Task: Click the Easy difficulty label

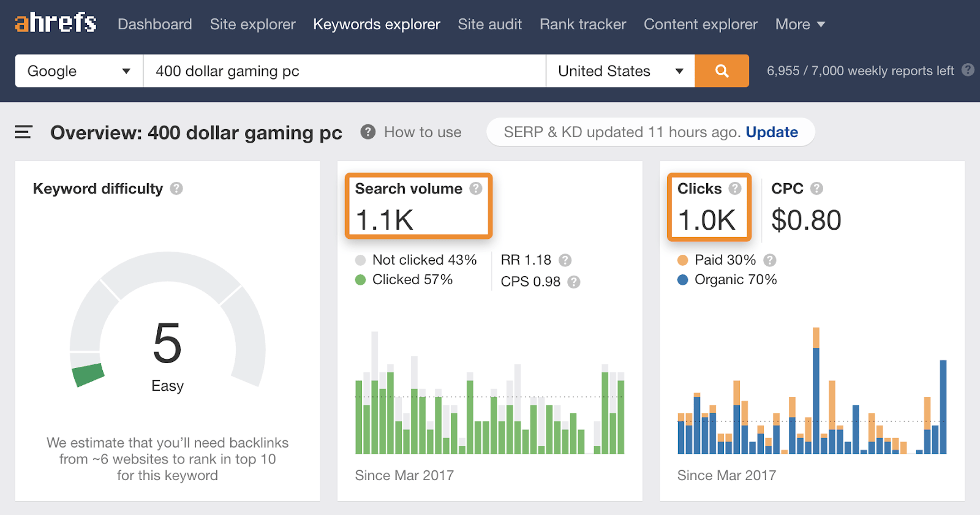Action: (167, 386)
